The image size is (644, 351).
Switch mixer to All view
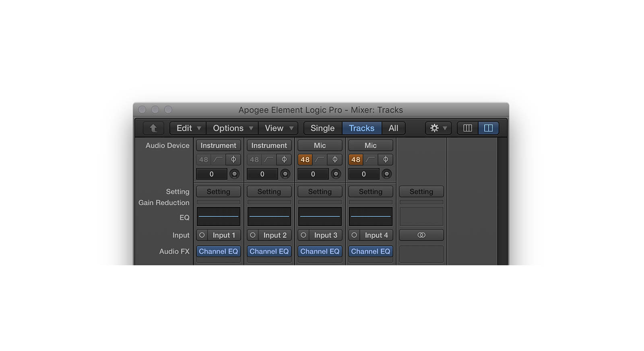tap(393, 128)
